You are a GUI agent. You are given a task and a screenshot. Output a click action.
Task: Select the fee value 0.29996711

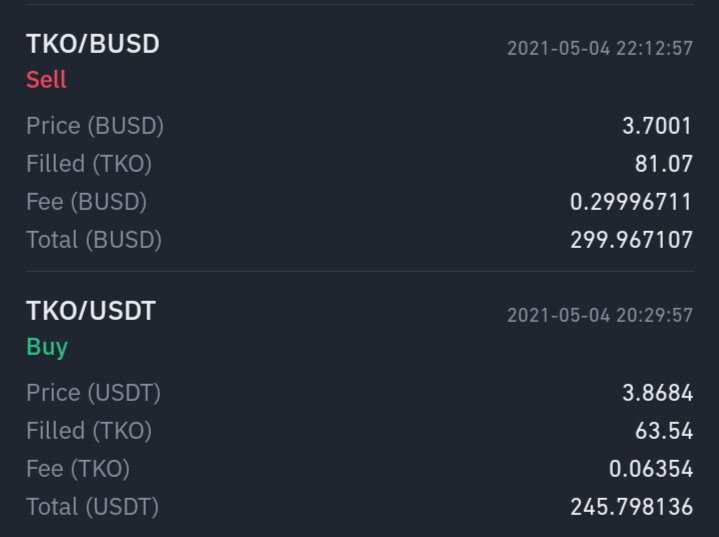tap(631, 202)
